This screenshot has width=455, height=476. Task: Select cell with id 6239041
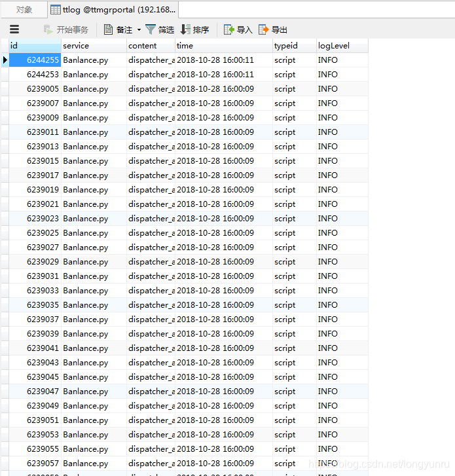click(35, 348)
